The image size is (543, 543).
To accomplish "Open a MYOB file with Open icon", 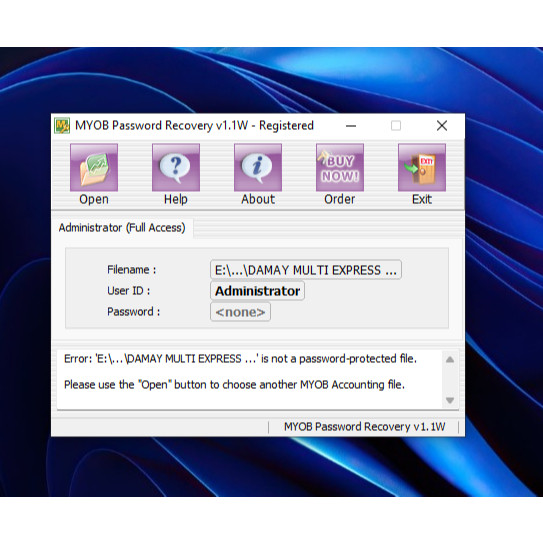I will pyautogui.click(x=94, y=167).
